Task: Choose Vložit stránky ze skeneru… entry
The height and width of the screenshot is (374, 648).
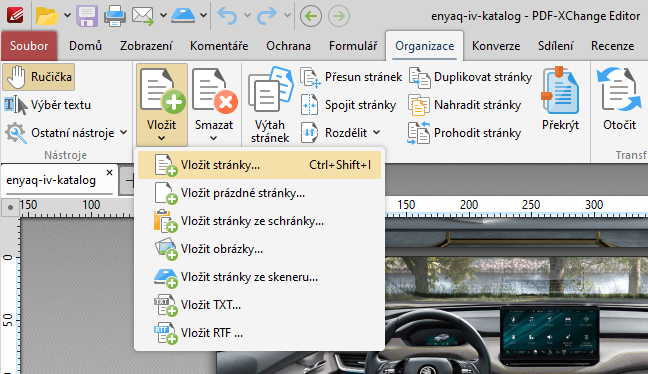Action: [x=260, y=277]
